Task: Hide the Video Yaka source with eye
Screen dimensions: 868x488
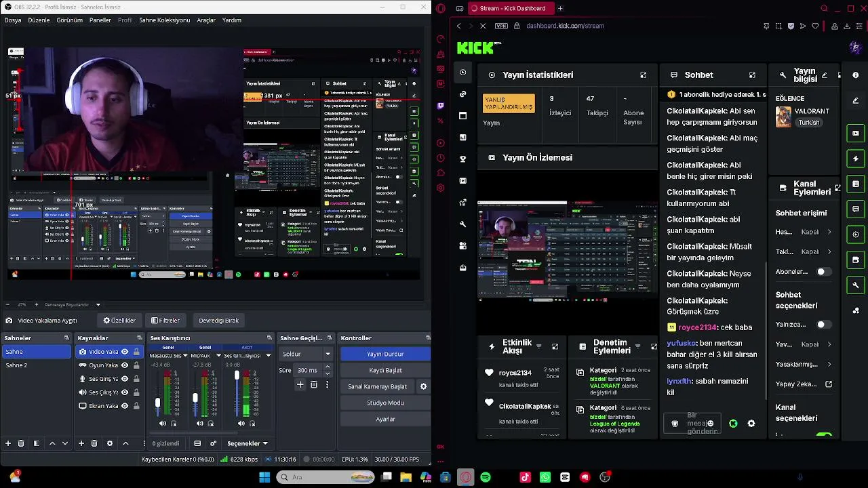Action: click(x=125, y=352)
